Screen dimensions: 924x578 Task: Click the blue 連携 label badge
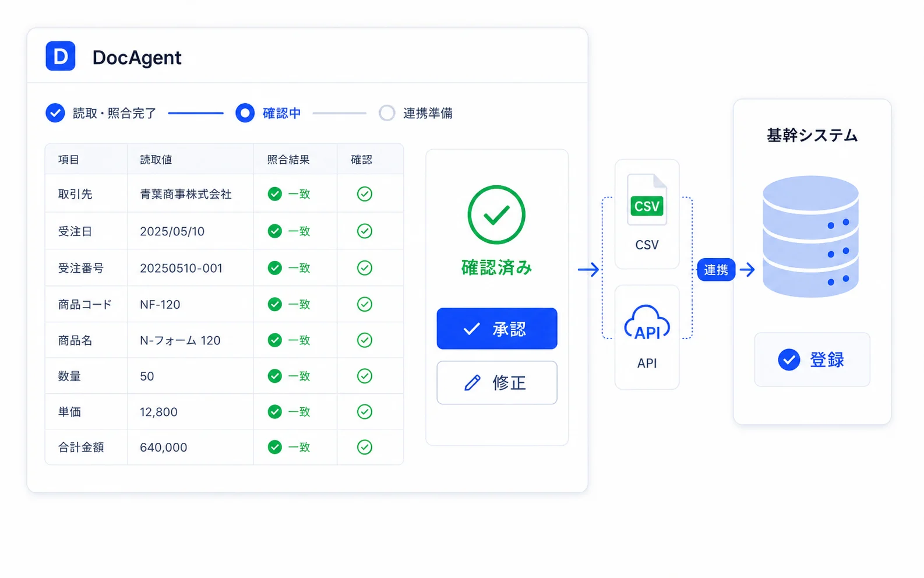pyautogui.click(x=716, y=270)
